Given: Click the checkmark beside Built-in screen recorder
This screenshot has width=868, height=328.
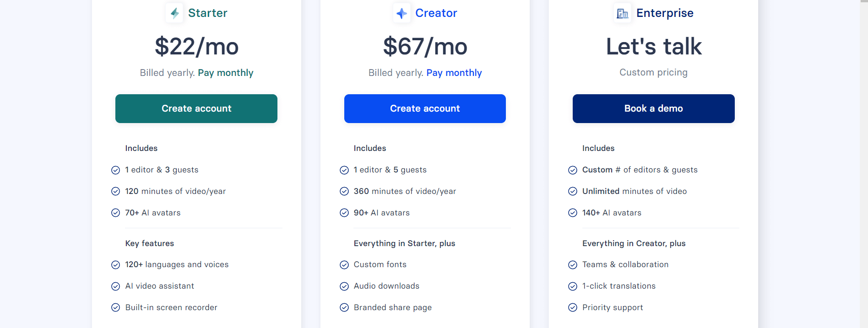Looking at the screenshot, I should click(x=115, y=307).
